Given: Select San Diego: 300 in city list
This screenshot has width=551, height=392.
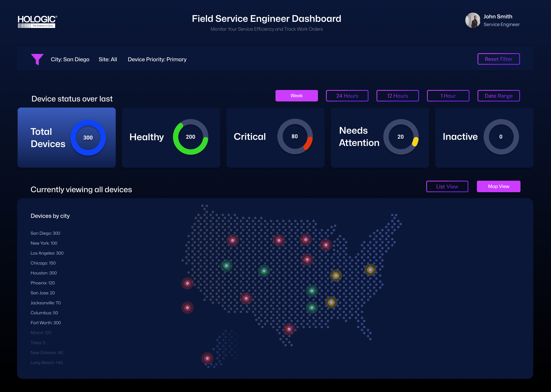Looking at the screenshot, I should pyautogui.click(x=45, y=233).
